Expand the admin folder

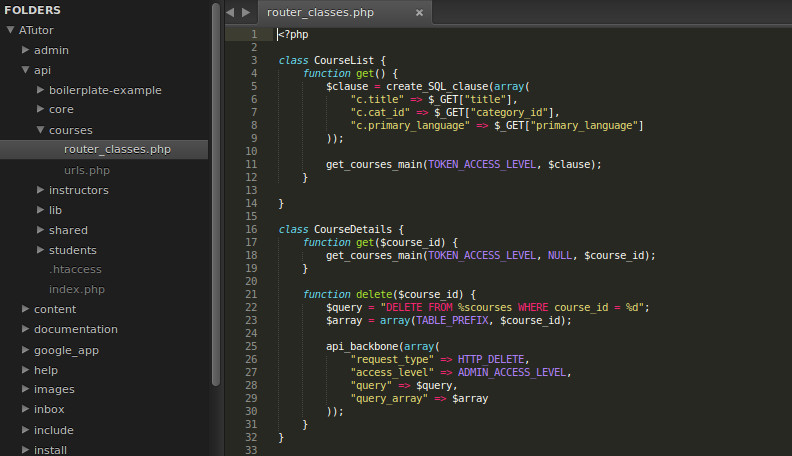(25, 50)
